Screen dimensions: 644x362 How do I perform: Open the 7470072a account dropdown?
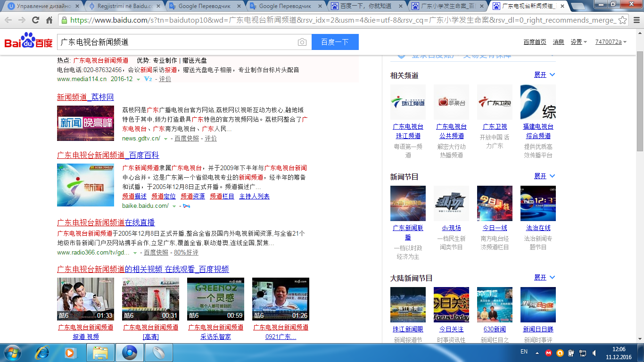click(611, 42)
